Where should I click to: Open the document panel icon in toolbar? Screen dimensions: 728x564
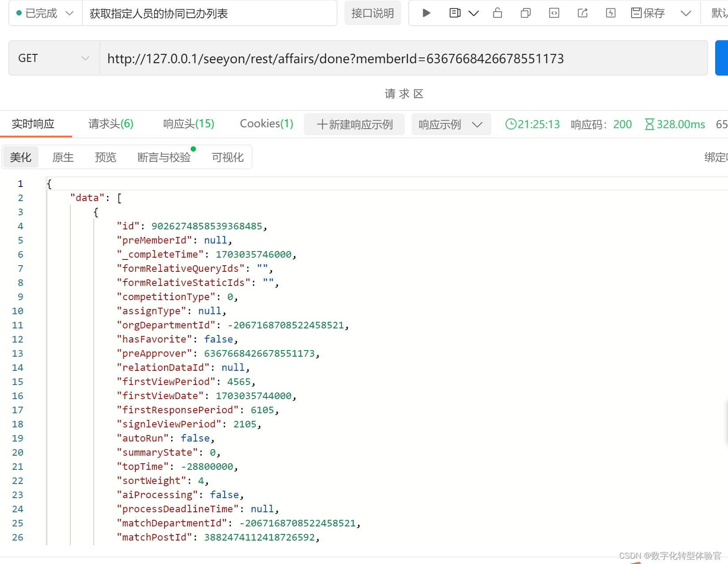coord(455,13)
